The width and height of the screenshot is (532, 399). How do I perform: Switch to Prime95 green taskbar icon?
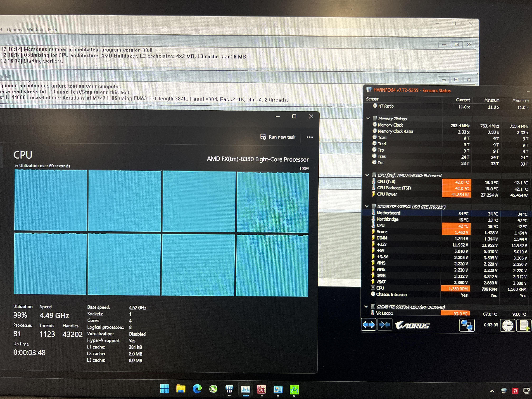[x=294, y=389]
